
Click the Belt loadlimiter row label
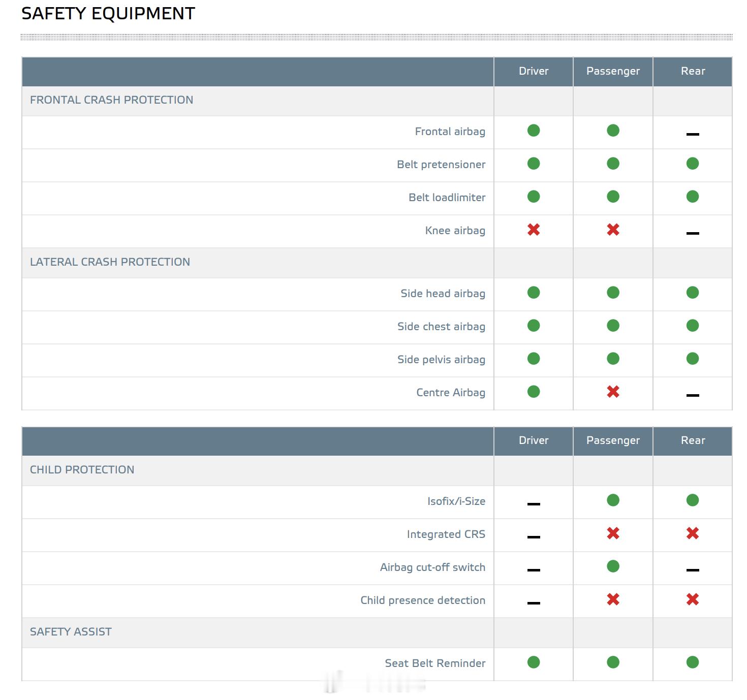447,198
